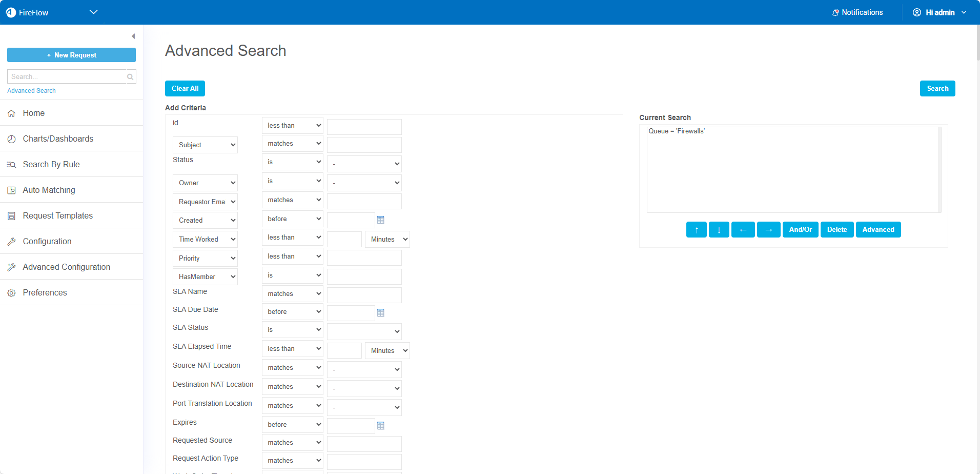Move criterion up with up arrow button
980x474 pixels.
click(x=696, y=230)
